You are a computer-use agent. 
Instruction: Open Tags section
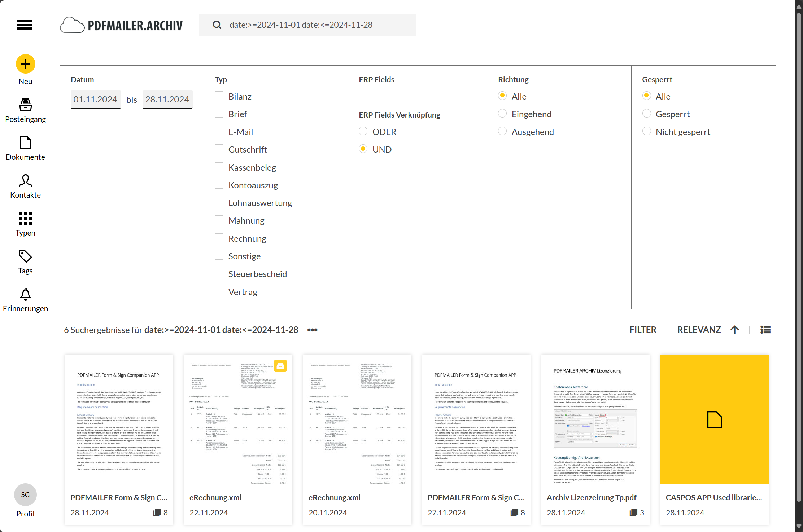(25, 262)
